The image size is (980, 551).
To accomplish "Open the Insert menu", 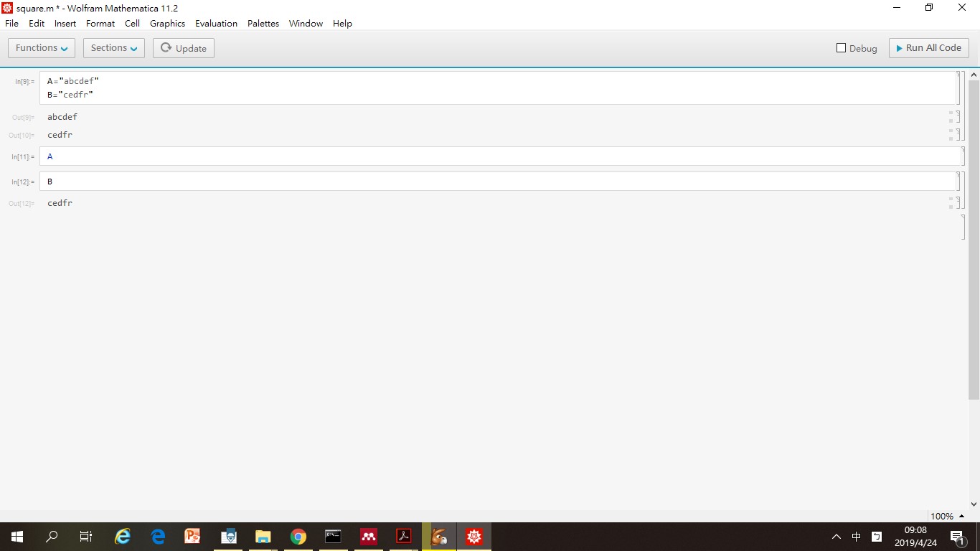I will [x=65, y=23].
